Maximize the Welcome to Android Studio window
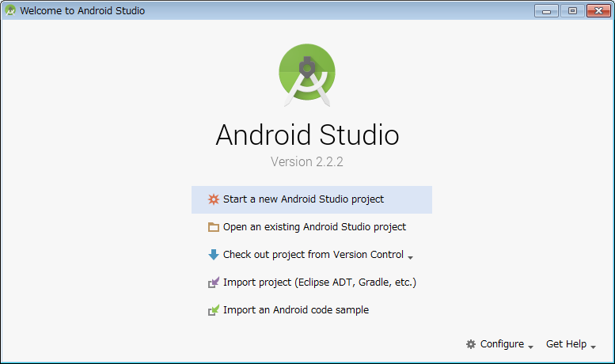 (572, 11)
